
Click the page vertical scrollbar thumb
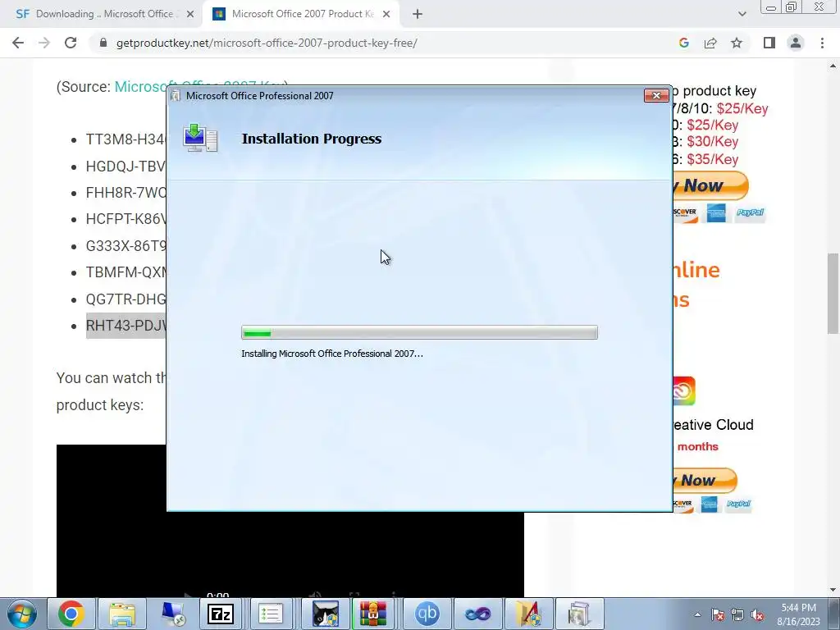(833, 294)
